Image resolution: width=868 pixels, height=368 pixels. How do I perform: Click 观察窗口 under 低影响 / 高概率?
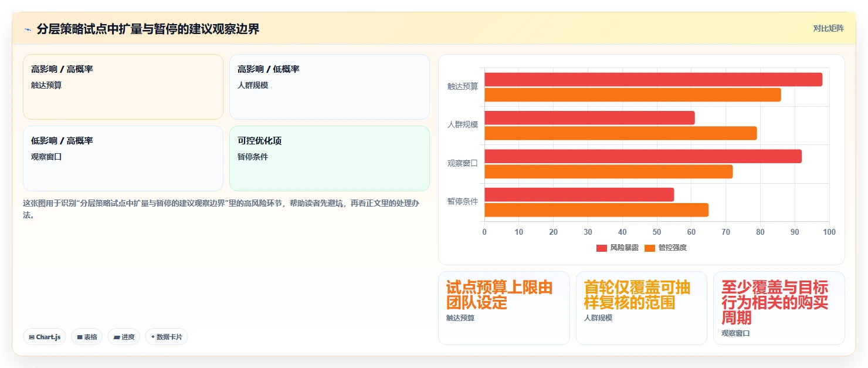46,157
